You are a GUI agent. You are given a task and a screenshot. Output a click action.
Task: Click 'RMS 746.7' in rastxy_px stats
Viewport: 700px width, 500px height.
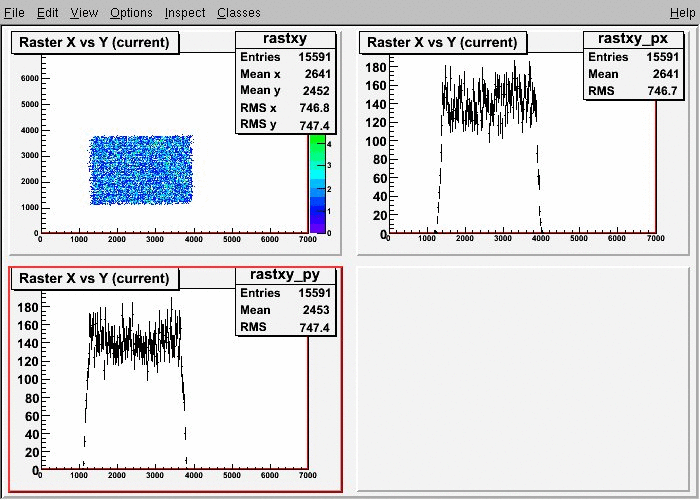(633, 91)
